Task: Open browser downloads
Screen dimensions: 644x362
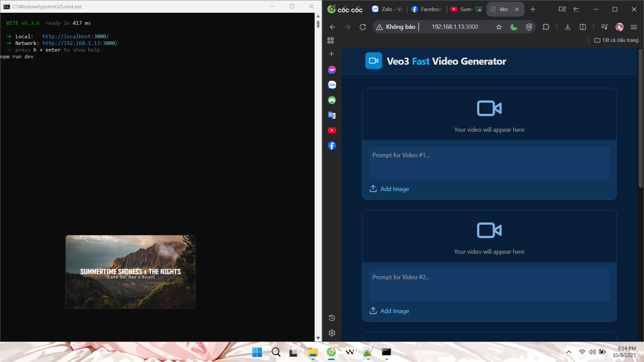Action: tap(568, 27)
